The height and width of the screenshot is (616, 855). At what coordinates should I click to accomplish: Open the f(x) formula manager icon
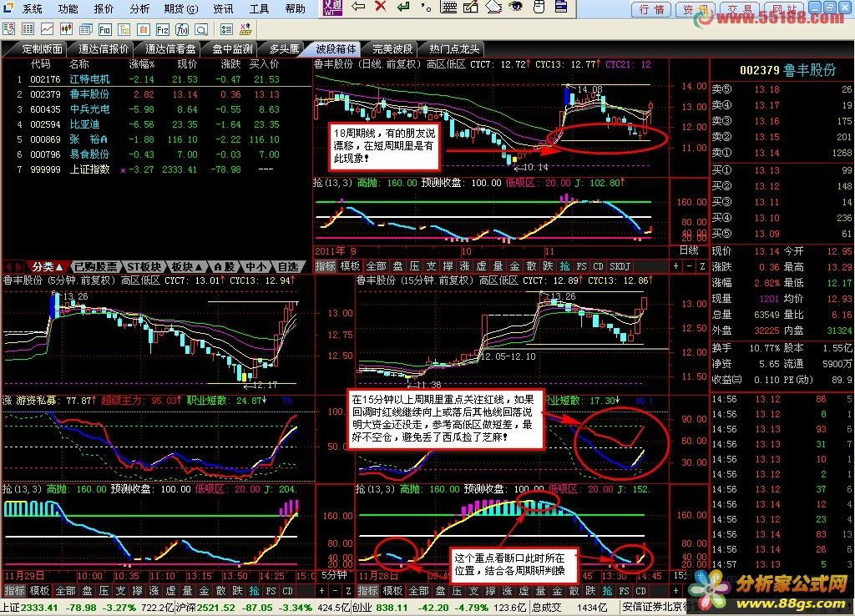(x=182, y=29)
